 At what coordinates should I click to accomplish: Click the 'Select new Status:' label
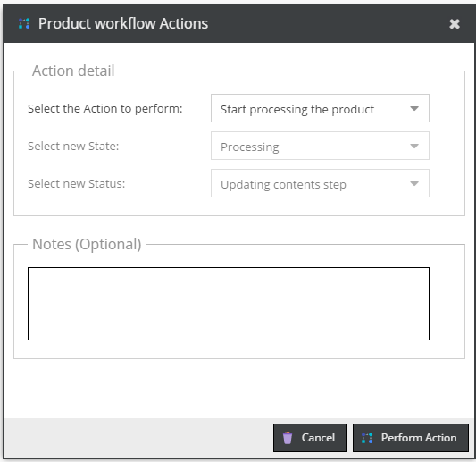pyautogui.click(x=76, y=183)
